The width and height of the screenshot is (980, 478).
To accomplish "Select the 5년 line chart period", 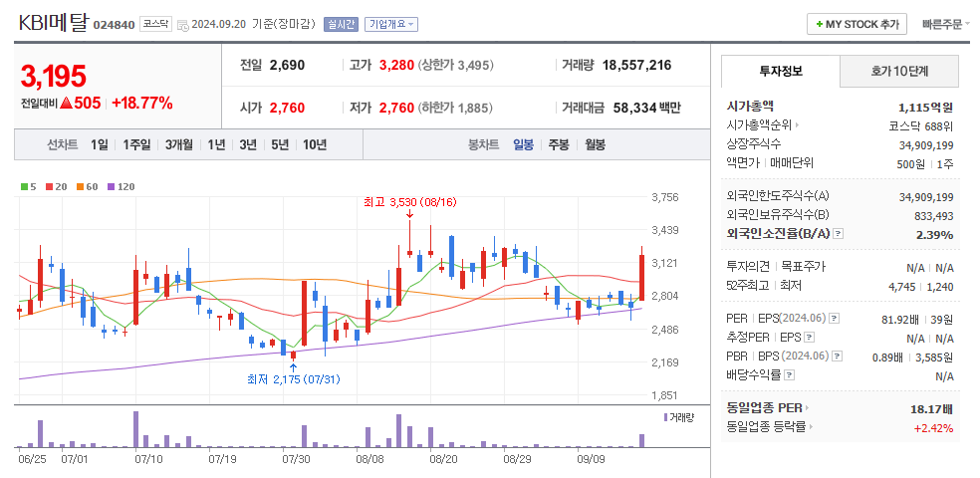I will coord(280,145).
